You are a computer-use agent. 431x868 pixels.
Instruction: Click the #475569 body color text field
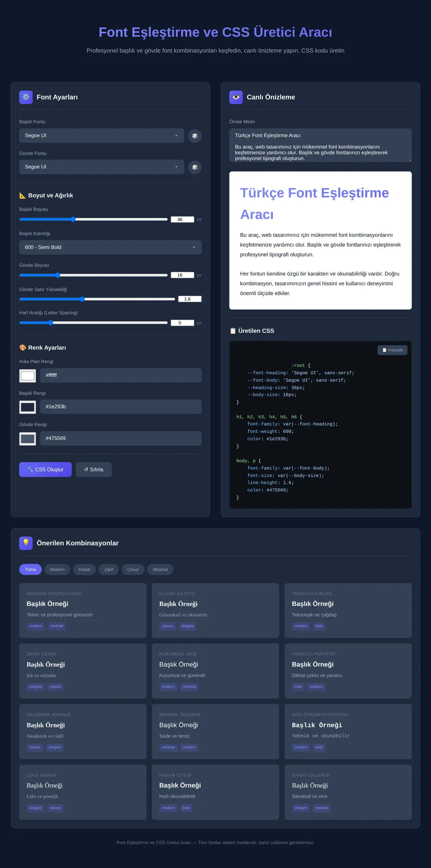click(121, 438)
